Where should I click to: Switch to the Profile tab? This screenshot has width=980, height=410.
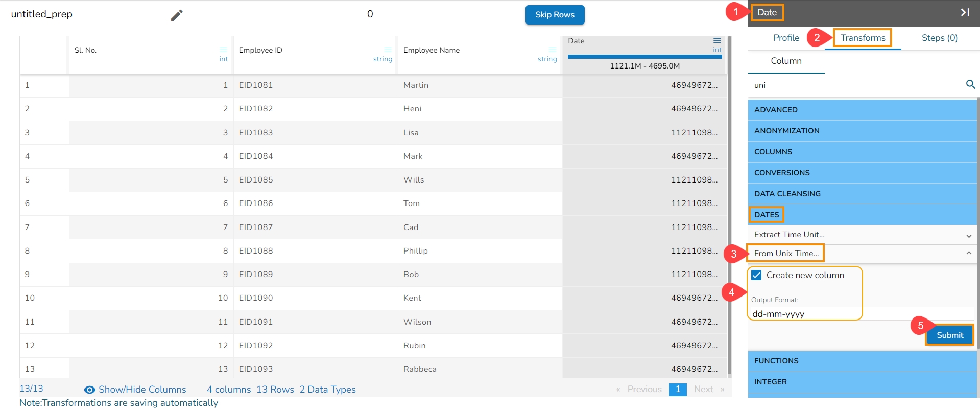pyautogui.click(x=786, y=38)
